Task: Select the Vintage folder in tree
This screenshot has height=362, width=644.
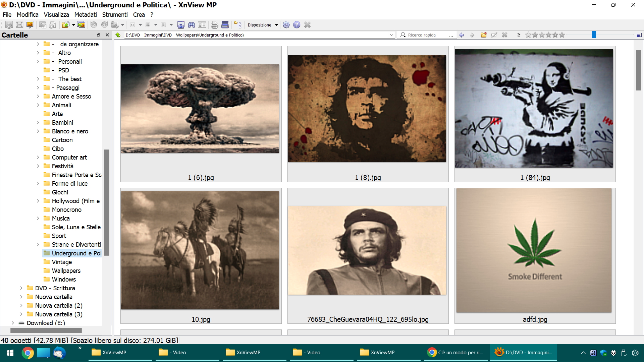Action: pyautogui.click(x=62, y=262)
